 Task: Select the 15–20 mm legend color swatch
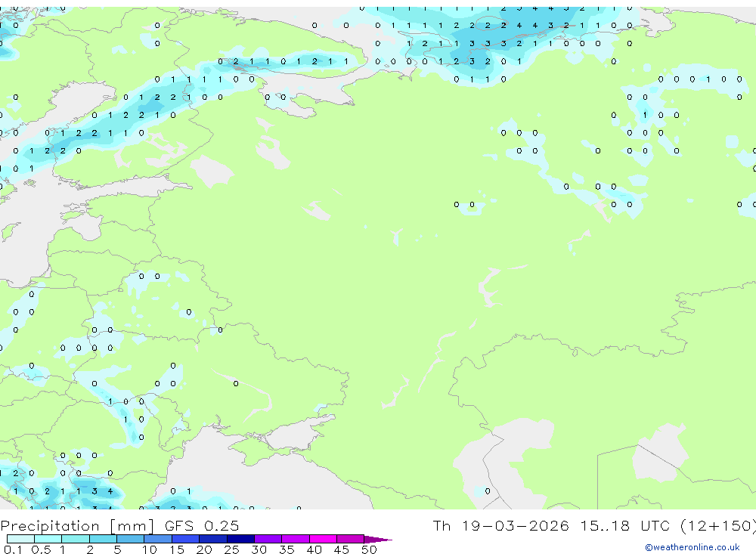coord(185,539)
